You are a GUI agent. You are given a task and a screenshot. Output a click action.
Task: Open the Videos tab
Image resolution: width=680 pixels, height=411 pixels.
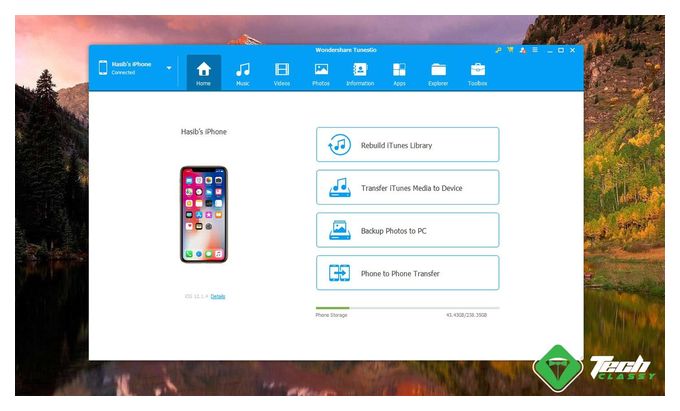click(282, 72)
